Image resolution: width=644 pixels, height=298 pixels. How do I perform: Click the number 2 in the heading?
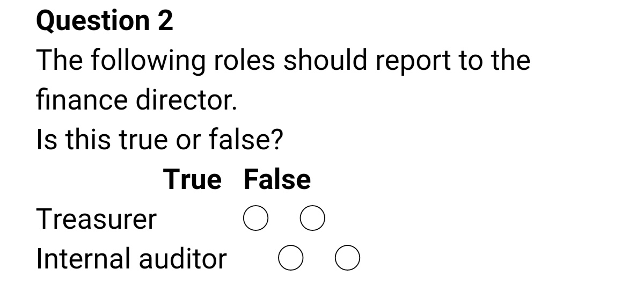click(x=165, y=21)
